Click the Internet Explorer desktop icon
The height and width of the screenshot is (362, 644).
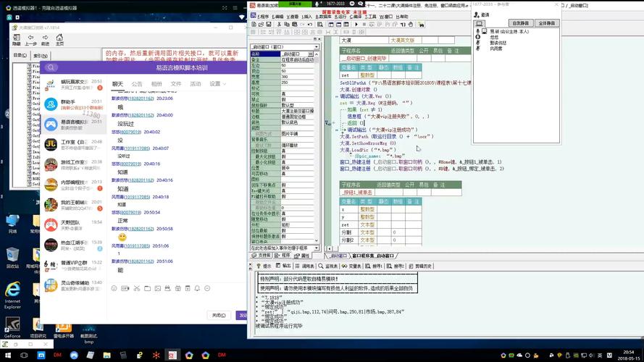click(x=12, y=295)
